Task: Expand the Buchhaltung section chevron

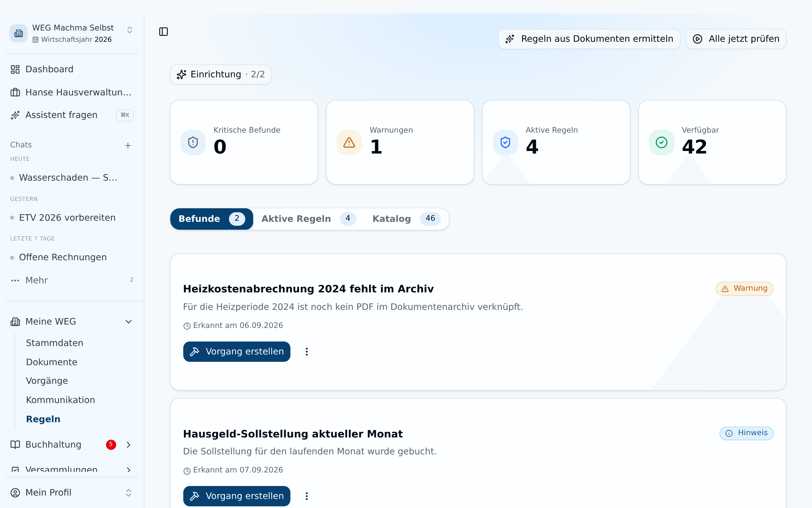Action: click(x=129, y=445)
